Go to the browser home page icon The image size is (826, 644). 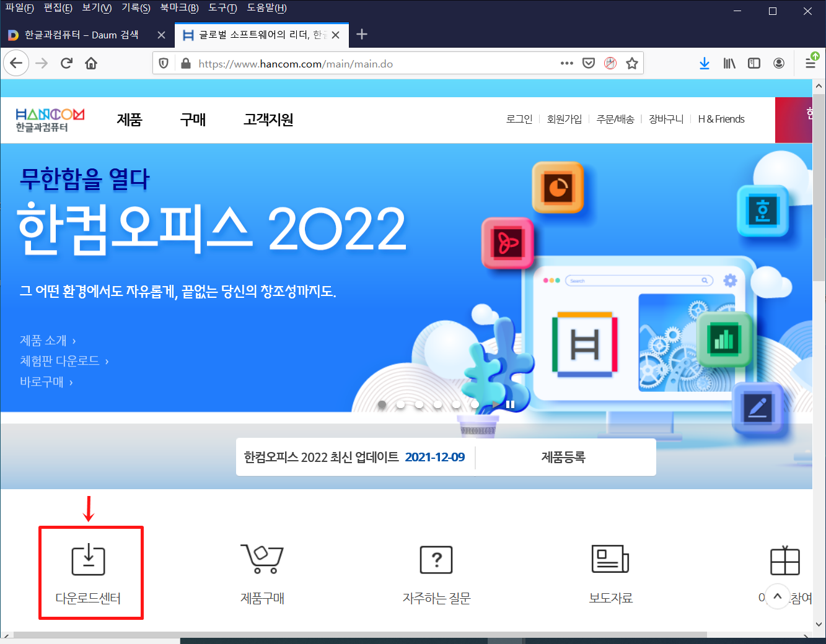tap(91, 63)
